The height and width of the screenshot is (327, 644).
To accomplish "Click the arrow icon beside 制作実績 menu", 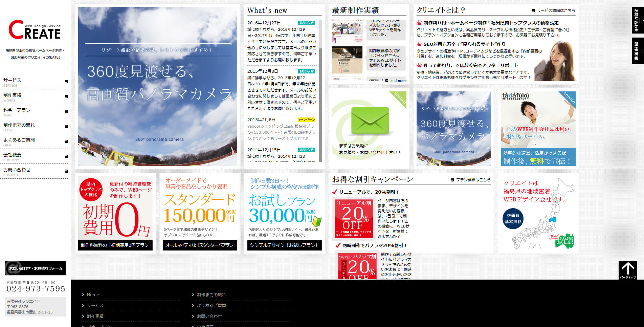I will 66,96.
